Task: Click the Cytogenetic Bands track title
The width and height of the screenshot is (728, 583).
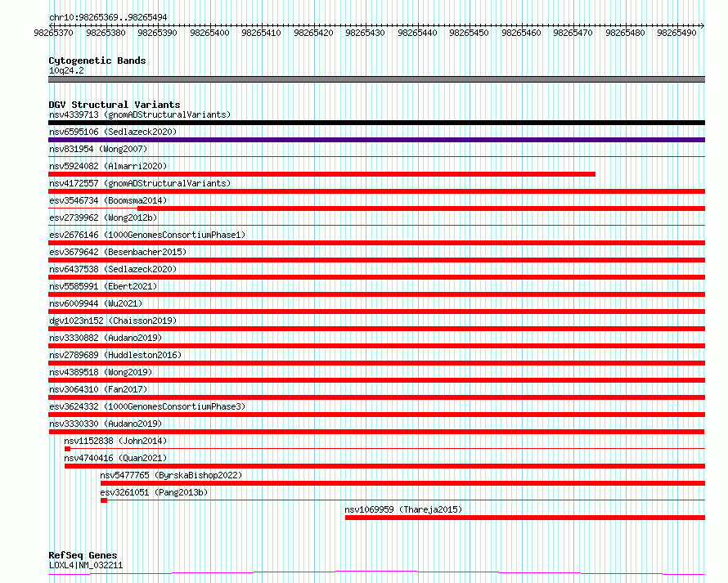Action: click(97, 61)
